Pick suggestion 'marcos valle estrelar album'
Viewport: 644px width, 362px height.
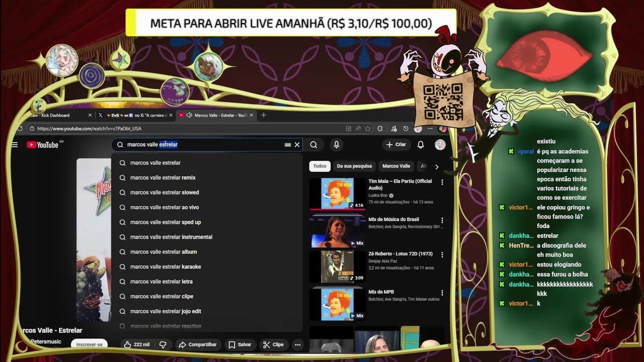[x=207, y=252]
